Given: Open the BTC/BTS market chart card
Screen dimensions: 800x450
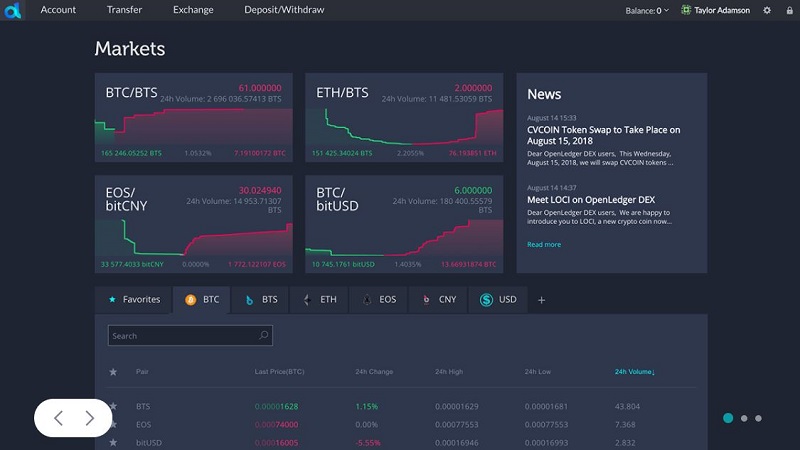Looking at the screenshot, I should coord(193,117).
